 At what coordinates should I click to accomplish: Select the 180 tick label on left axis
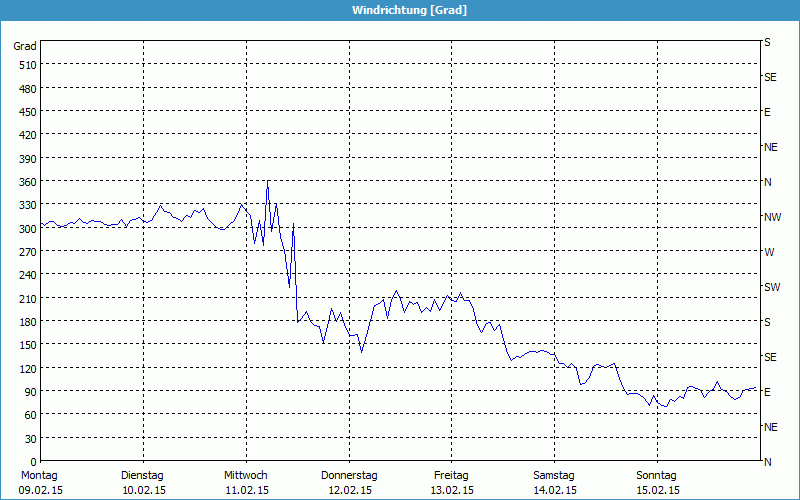[27, 322]
